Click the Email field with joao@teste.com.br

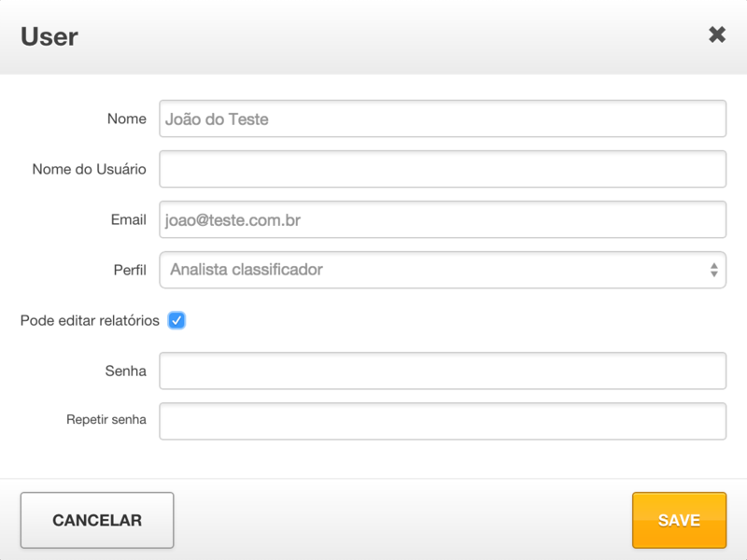pyautogui.click(x=442, y=219)
